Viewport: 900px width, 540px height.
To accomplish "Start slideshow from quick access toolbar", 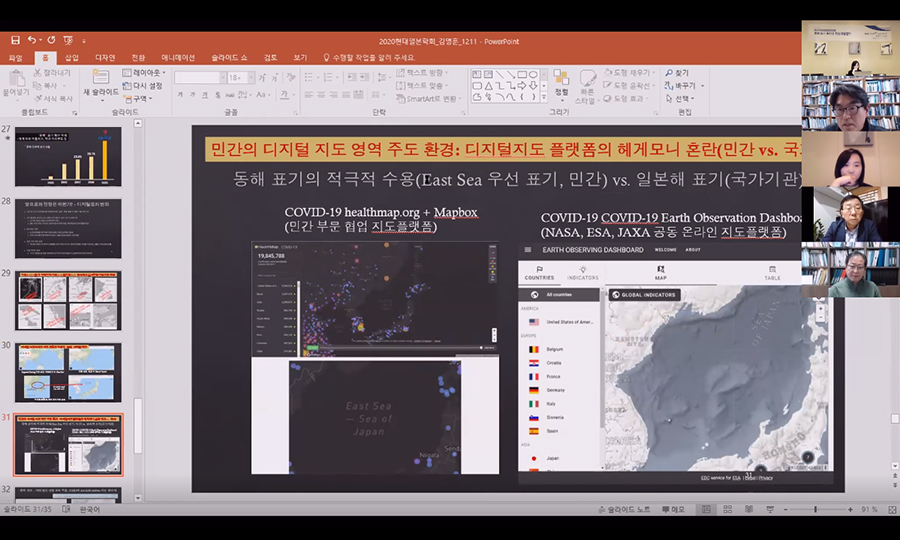I will pyautogui.click(x=68, y=40).
